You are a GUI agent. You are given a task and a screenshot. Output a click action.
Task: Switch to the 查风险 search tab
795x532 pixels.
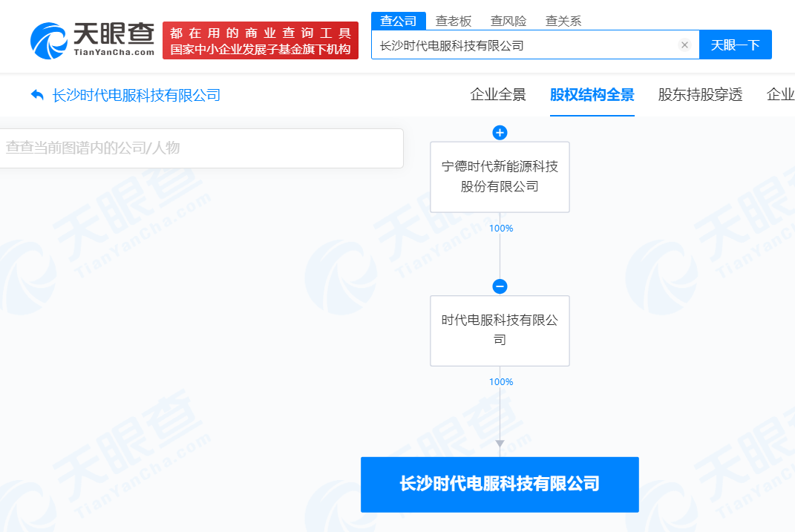tap(508, 21)
